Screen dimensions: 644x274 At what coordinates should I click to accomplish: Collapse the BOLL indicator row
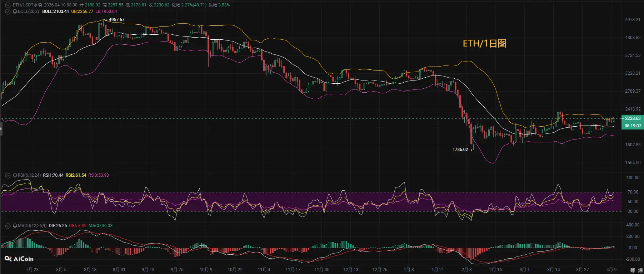coord(8,11)
